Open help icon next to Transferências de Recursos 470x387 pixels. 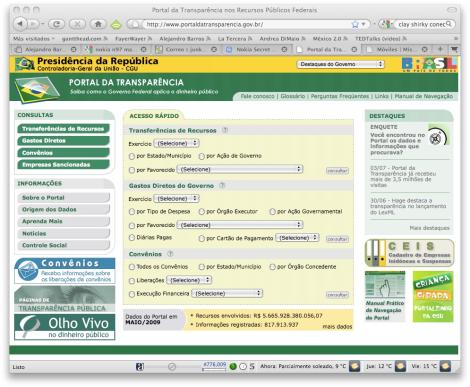[x=225, y=130]
